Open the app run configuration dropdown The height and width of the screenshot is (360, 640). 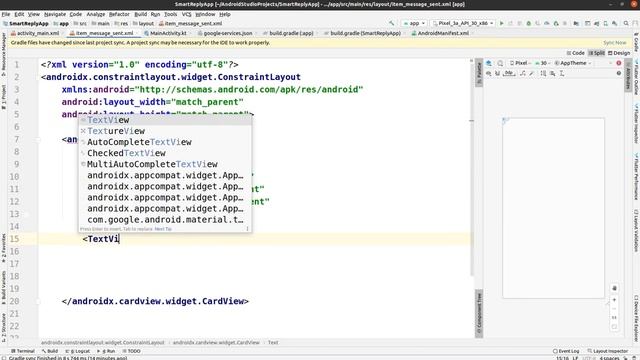414,23
